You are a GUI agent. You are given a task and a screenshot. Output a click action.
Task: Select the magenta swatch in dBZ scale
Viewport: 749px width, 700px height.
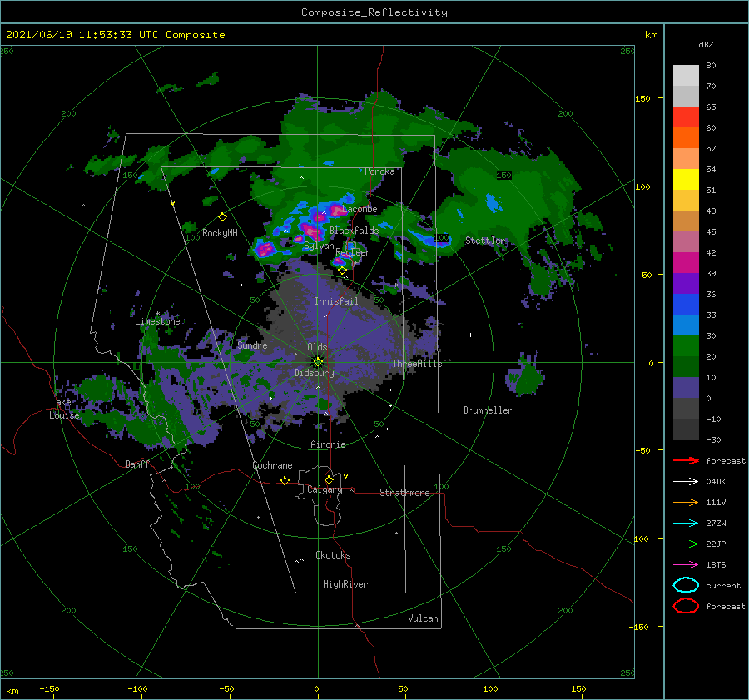tap(686, 263)
